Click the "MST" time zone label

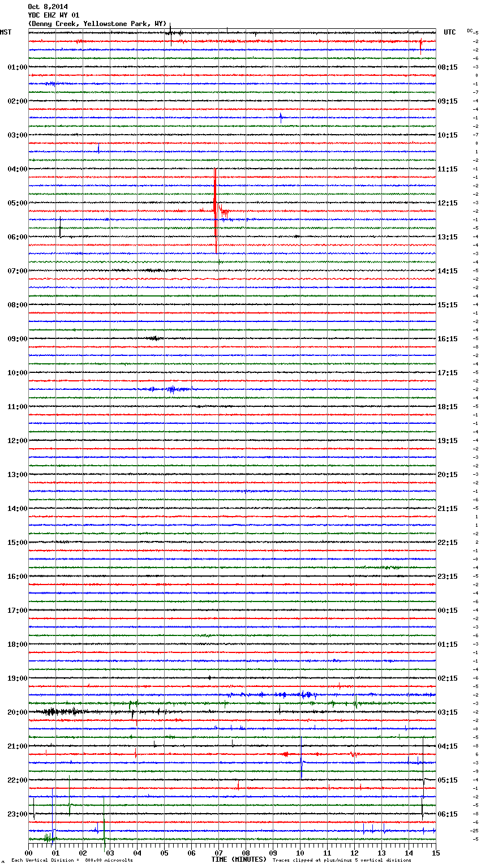(x=6, y=32)
